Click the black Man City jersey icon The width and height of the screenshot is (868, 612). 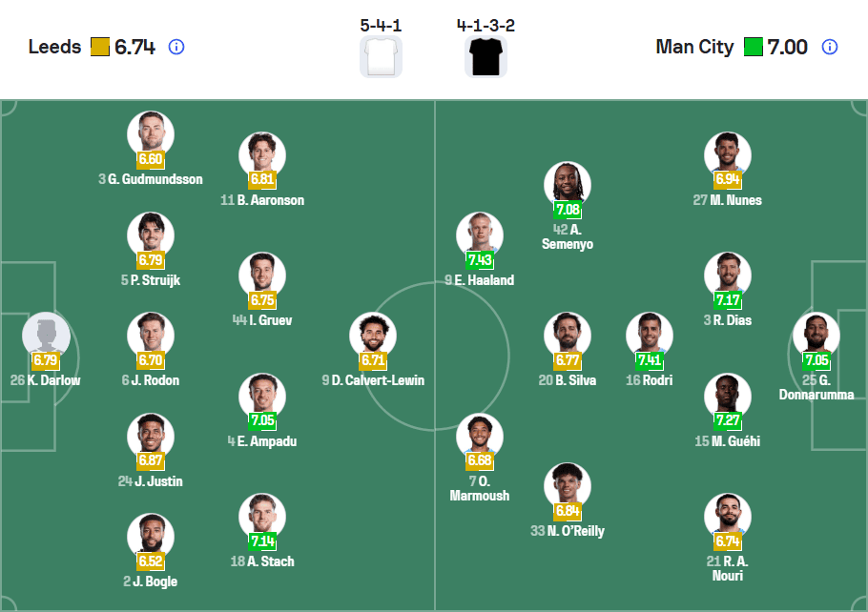point(486,55)
